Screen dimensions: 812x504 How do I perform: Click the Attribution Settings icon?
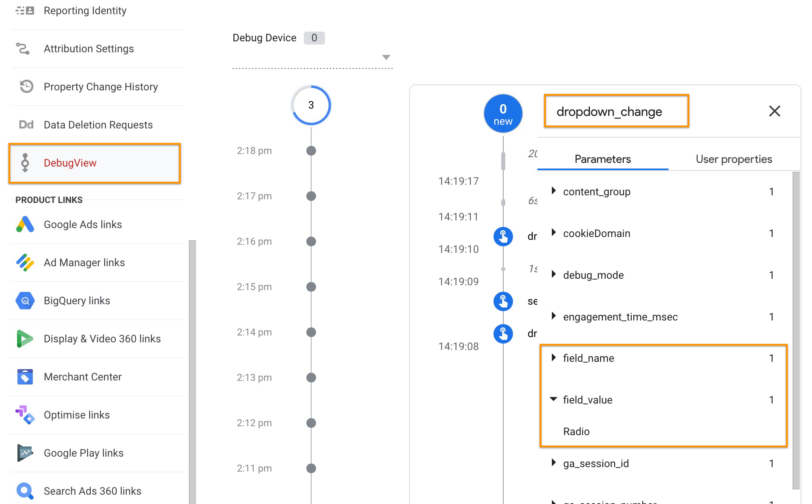click(25, 49)
